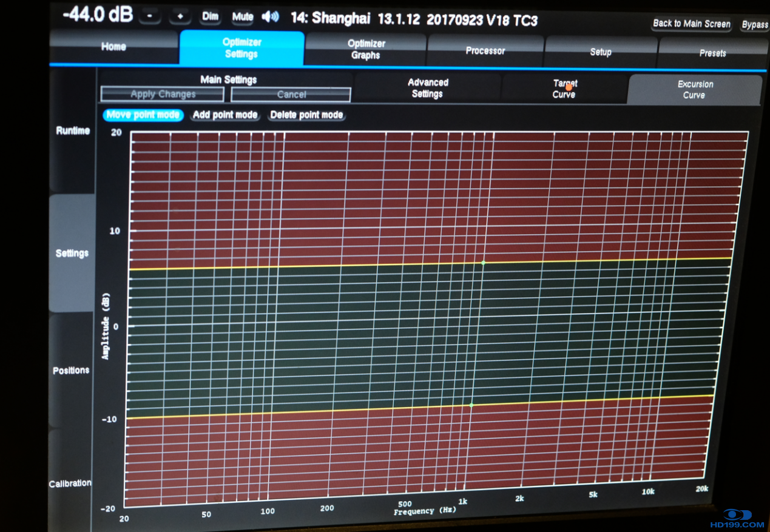Switch to the Target Curve sub-tab
Viewport: 770px width, 532px height.
(564, 89)
